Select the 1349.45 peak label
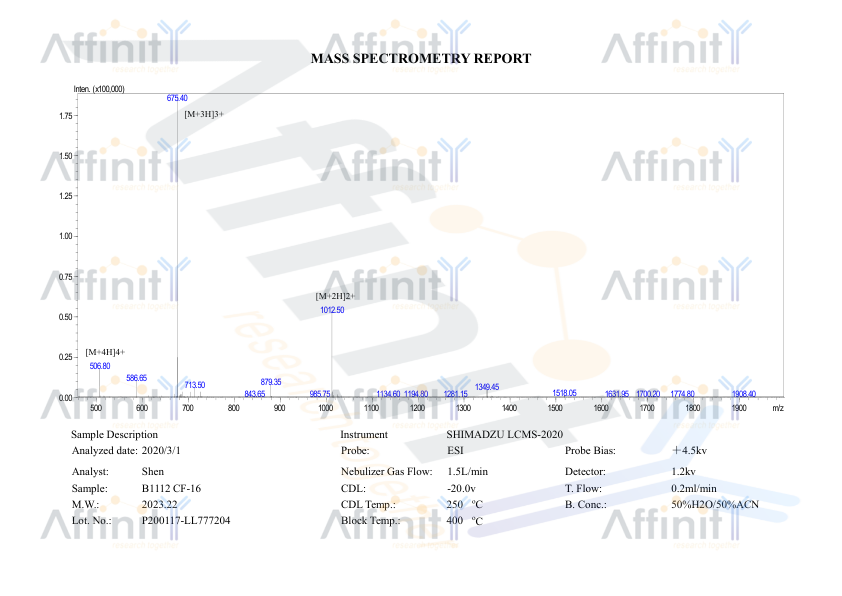Viewport: 842px width, 596px height. tap(487, 387)
